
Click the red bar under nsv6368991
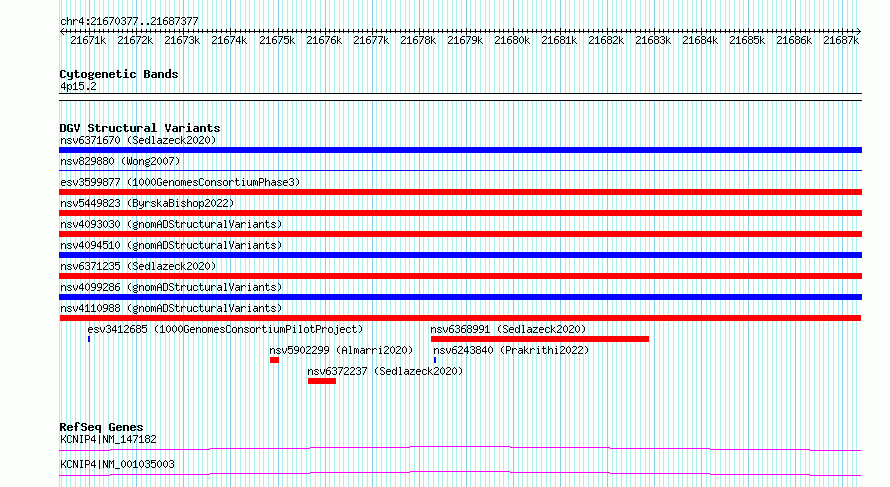[x=540, y=339]
